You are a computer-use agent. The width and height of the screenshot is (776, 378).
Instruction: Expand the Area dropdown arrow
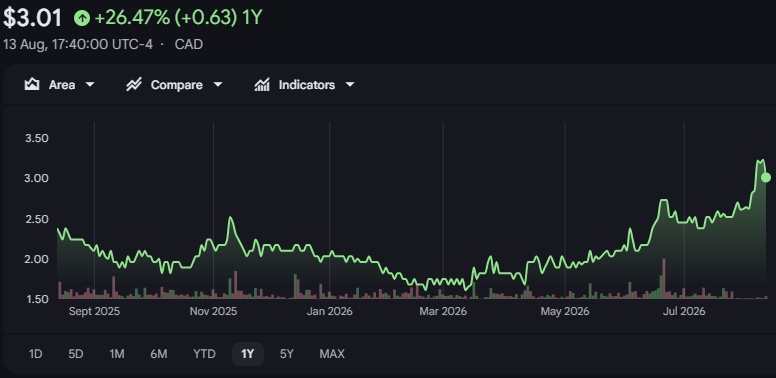(x=90, y=85)
